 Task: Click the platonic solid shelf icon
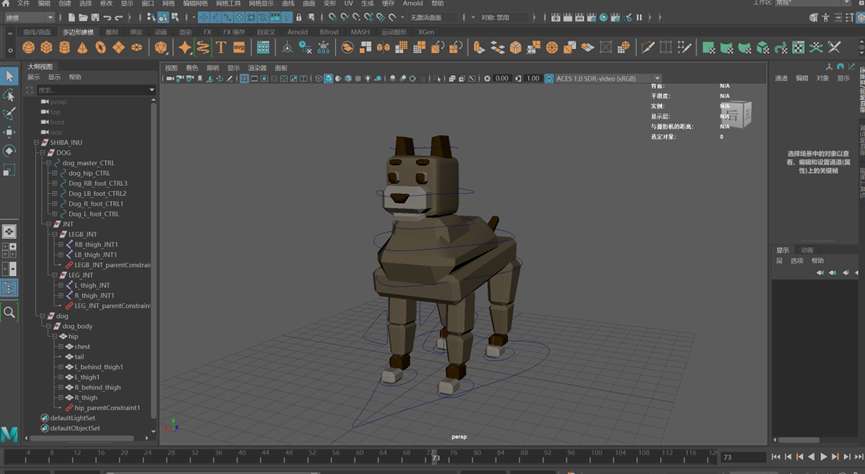click(161, 47)
